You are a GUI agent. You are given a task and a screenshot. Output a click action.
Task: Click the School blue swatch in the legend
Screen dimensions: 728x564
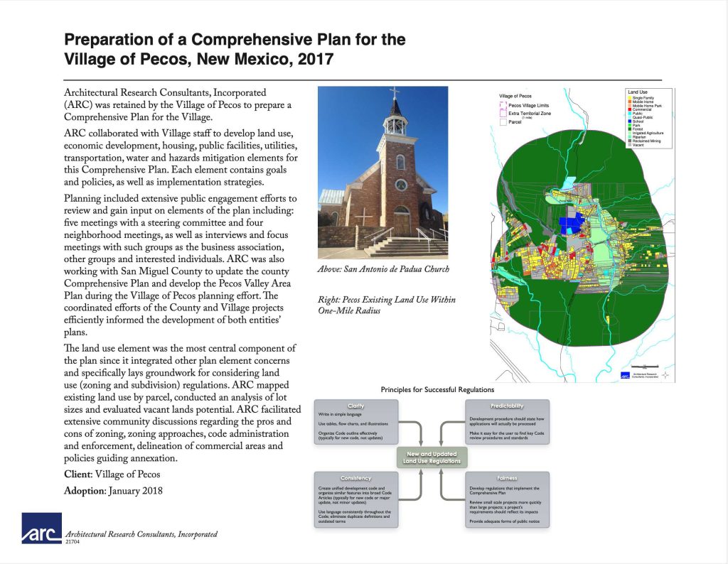point(630,121)
